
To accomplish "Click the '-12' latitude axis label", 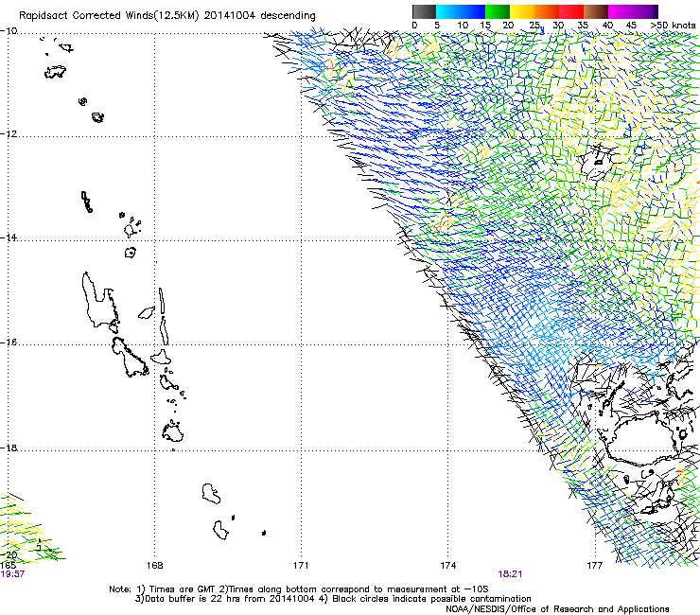I will (9, 134).
